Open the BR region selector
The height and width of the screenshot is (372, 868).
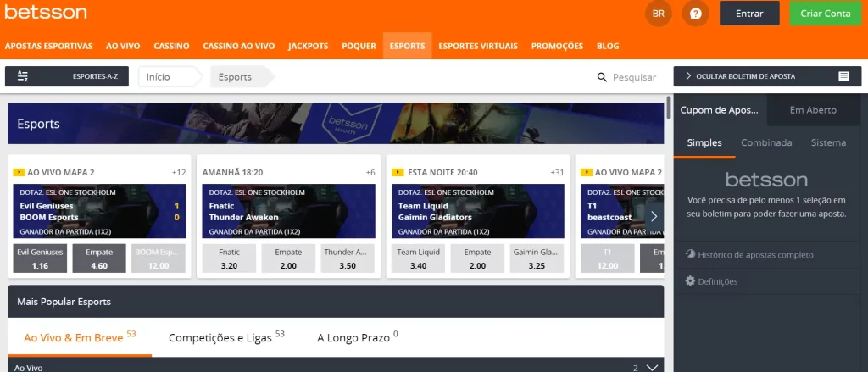point(659,14)
